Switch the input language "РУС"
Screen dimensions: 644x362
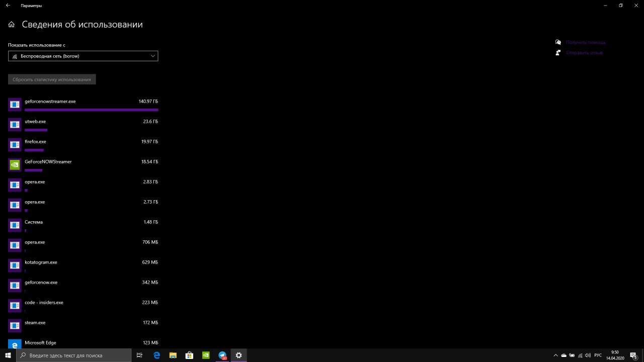[x=598, y=355]
